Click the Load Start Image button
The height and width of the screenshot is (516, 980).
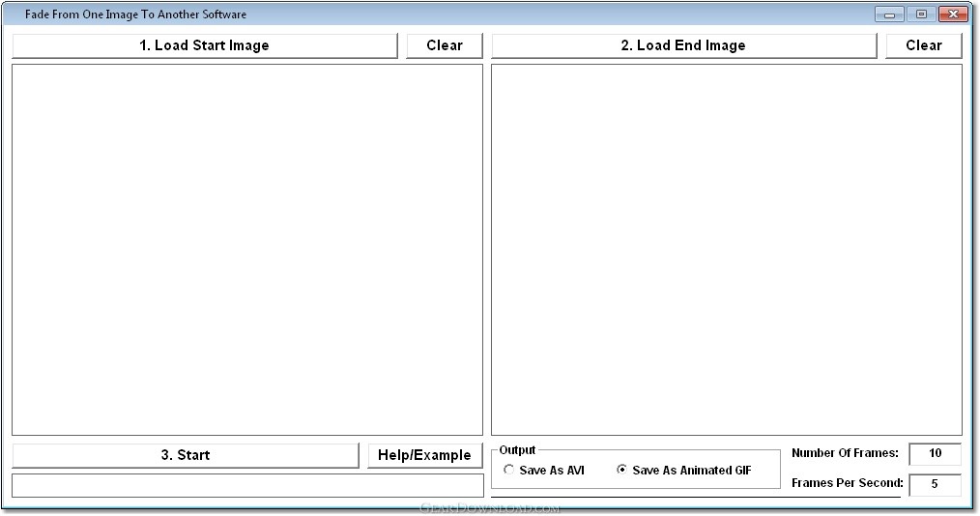[205, 45]
